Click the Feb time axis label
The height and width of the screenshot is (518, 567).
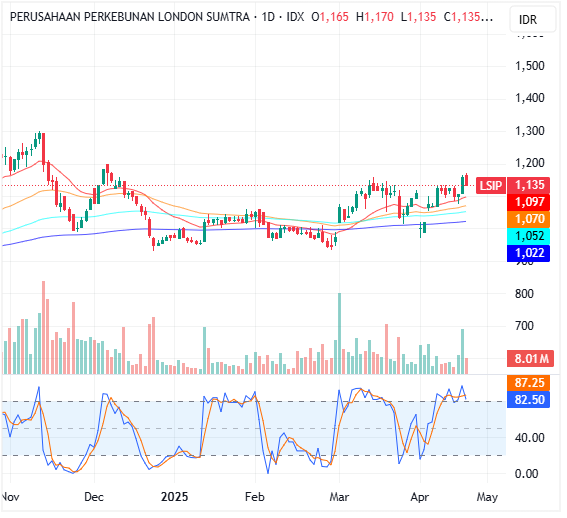point(255,497)
